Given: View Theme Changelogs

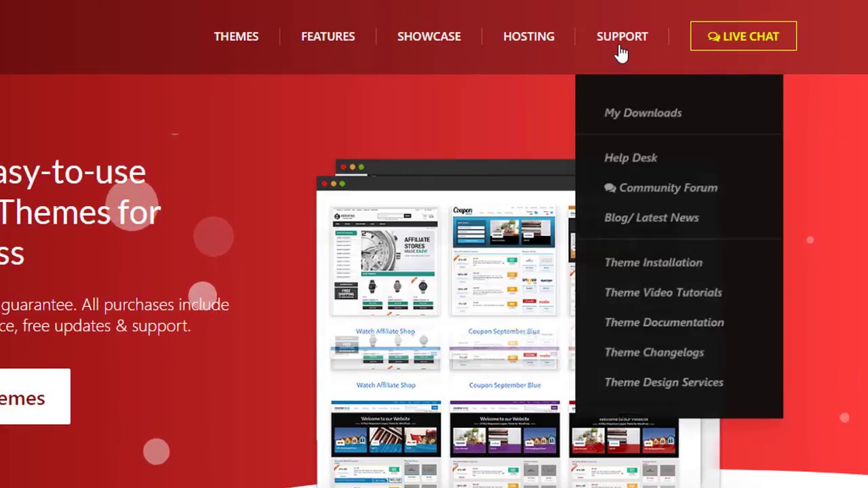Looking at the screenshot, I should [654, 352].
